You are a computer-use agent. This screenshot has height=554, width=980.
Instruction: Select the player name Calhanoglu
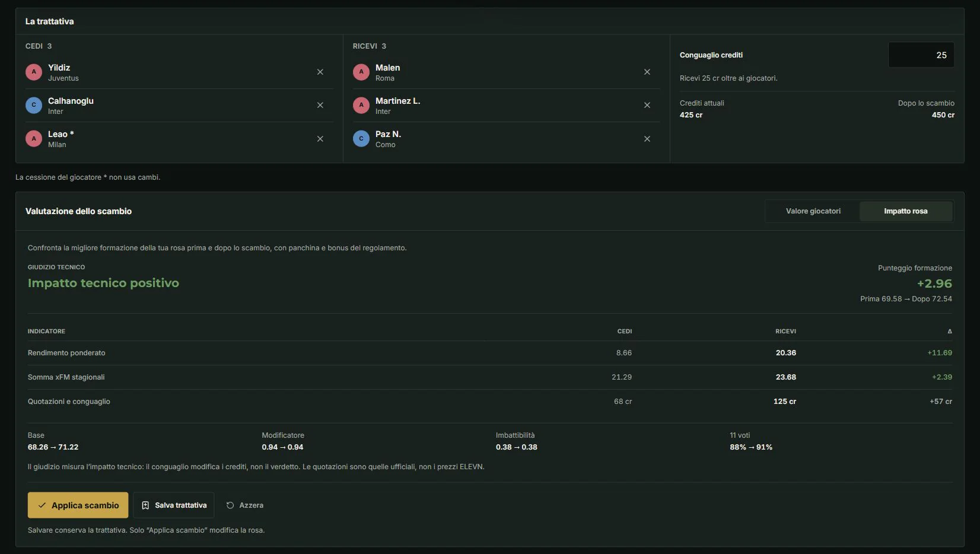point(71,101)
